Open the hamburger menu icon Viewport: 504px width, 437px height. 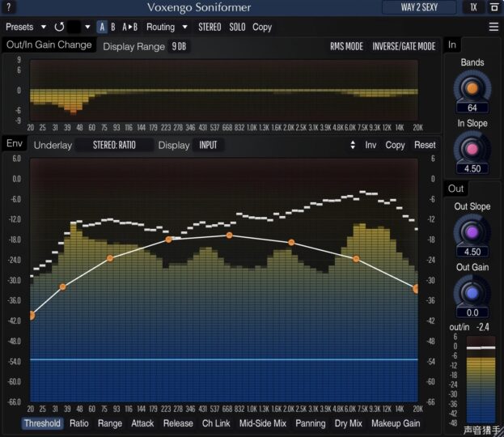493,27
